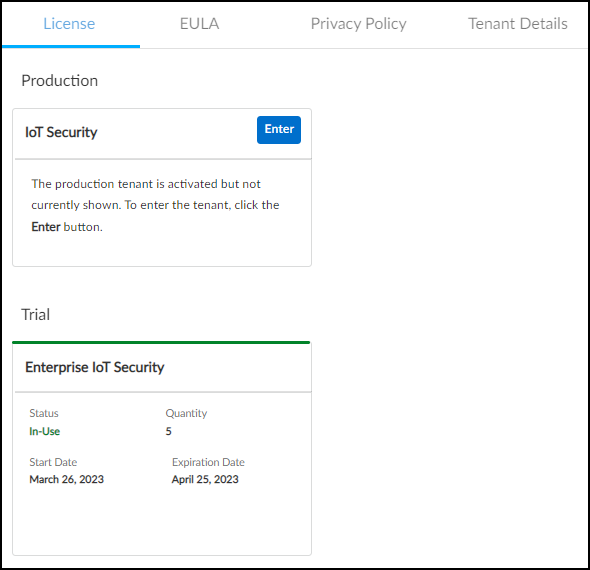Go to the Tenant Details tab
The image size is (590, 570).
coord(517,24)
